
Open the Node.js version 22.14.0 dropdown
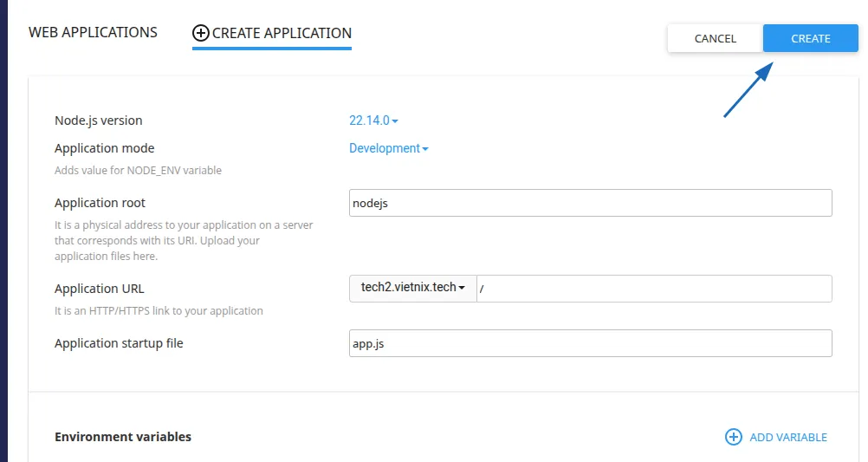click(373, 121)
